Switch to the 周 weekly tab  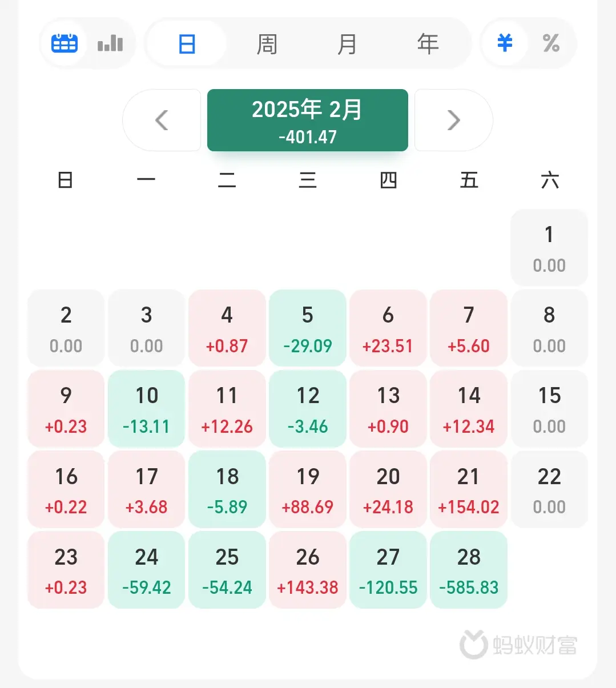pyautogui.click(x=267, y=44)
